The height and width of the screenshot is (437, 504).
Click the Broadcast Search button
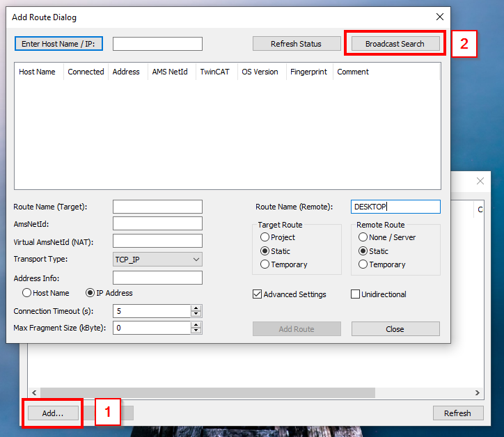395,44
